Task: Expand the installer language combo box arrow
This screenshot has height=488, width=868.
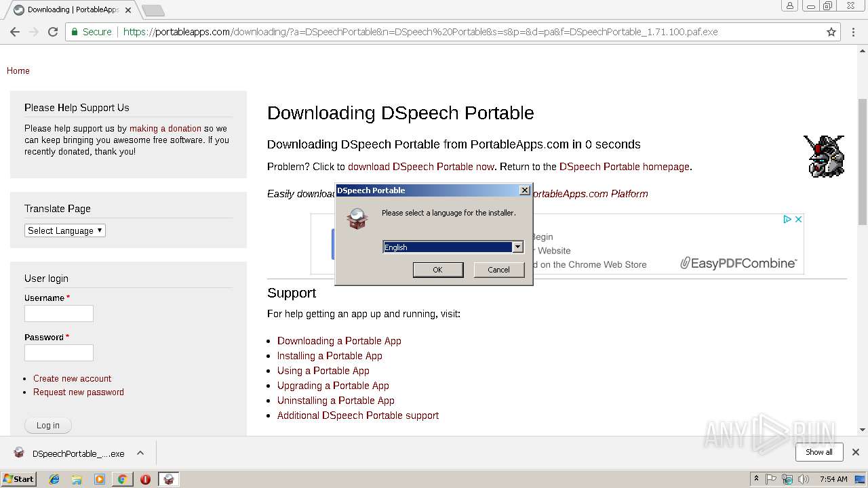Action: pyautogui.click(x=517, y=247)
